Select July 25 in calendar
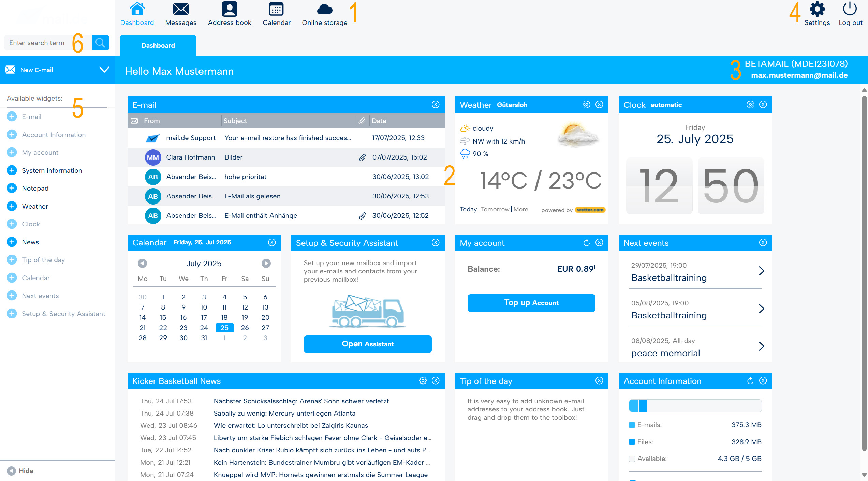This screenshot has height=481, width=868. tap(224, 328)
